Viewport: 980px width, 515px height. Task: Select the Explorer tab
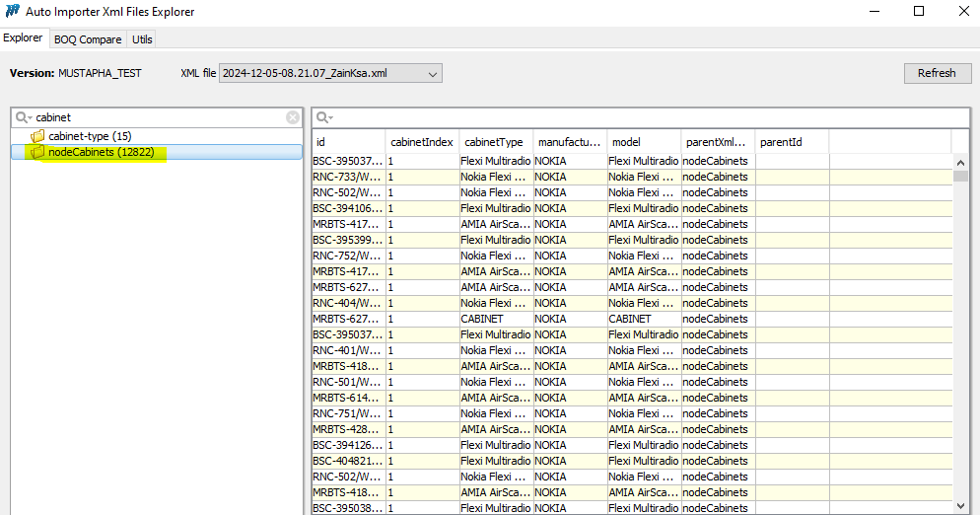pyautogui.click(x=23, y=38)
